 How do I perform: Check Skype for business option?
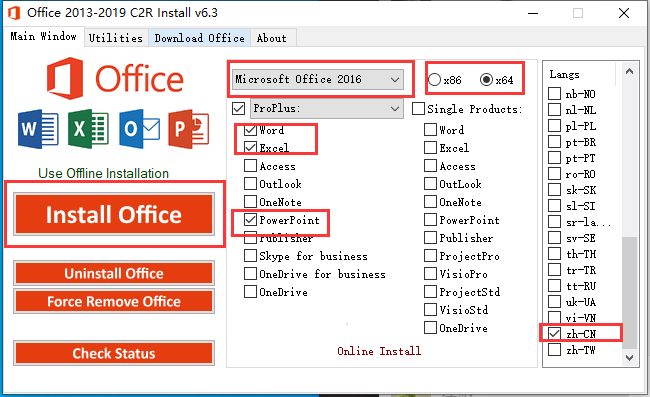[x=250, y=256]
